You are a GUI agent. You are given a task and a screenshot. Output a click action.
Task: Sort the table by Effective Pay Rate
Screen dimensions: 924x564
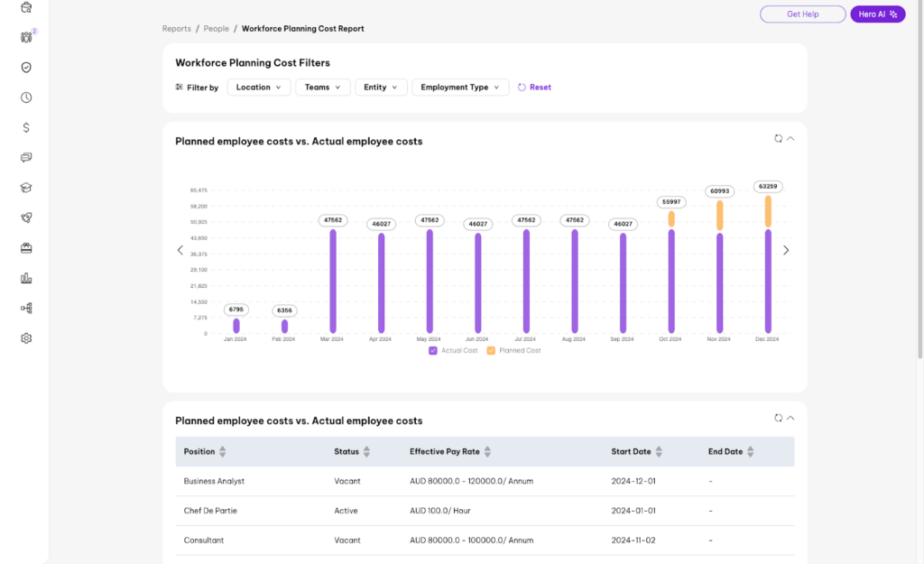(488, 451)
